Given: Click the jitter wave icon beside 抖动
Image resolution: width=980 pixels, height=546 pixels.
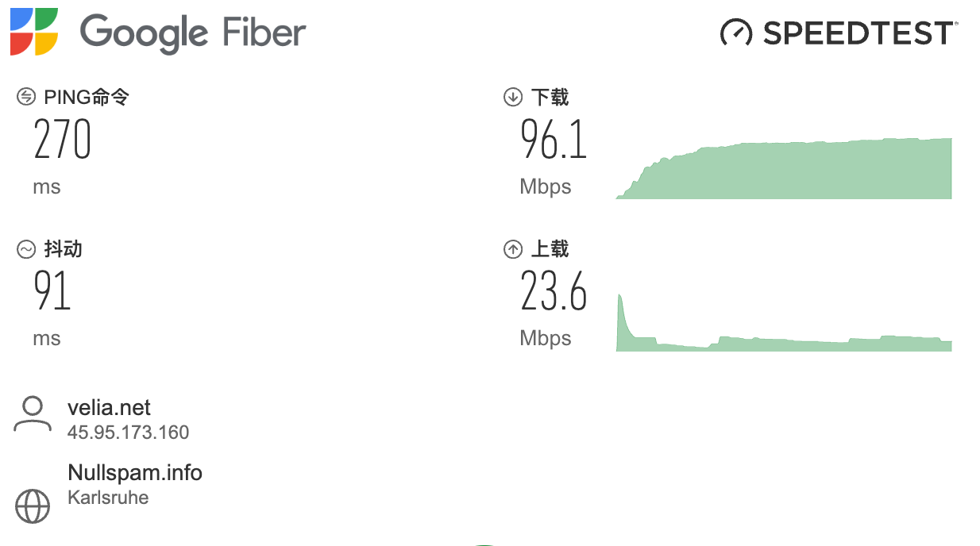Looking at the screenshot, I should pos(26,249).
